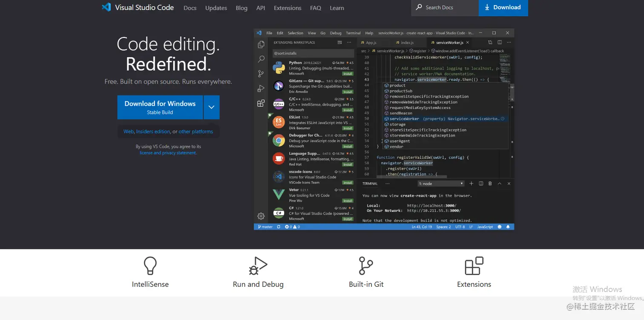
Task: Open the Built-in Git branch icon
Action: [366, 265]
